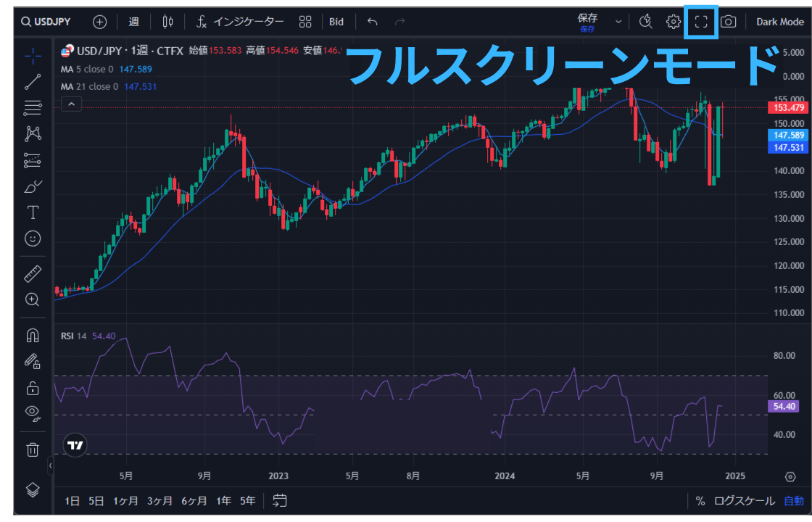Collapse the indicator legend chevron
Viewport: 812px width, 522px height.
click(72, 104)
